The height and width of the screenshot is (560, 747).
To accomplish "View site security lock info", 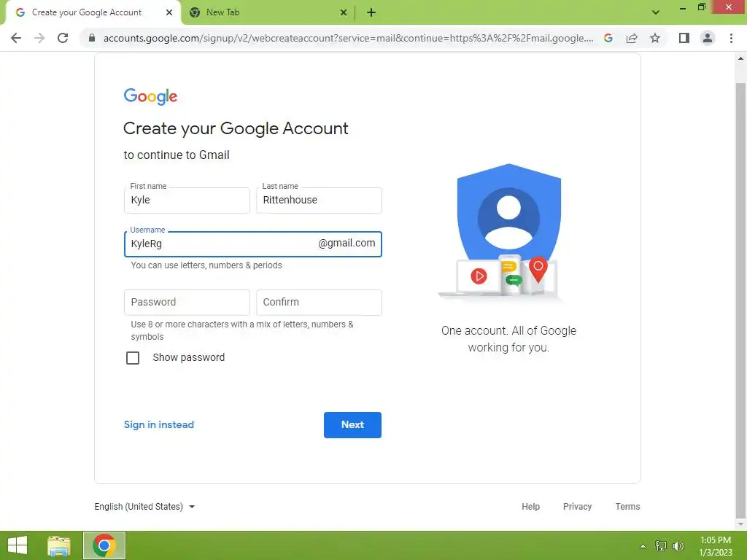I will point(92,38).
